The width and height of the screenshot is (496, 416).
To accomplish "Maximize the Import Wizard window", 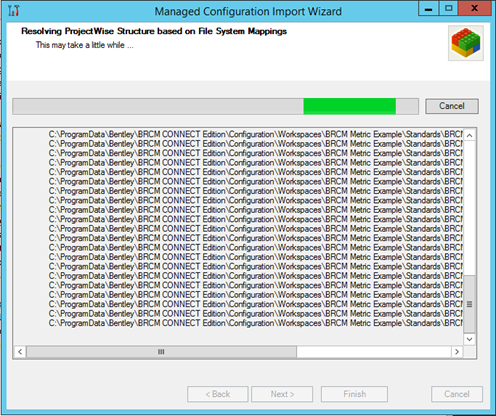I will 448,9.
